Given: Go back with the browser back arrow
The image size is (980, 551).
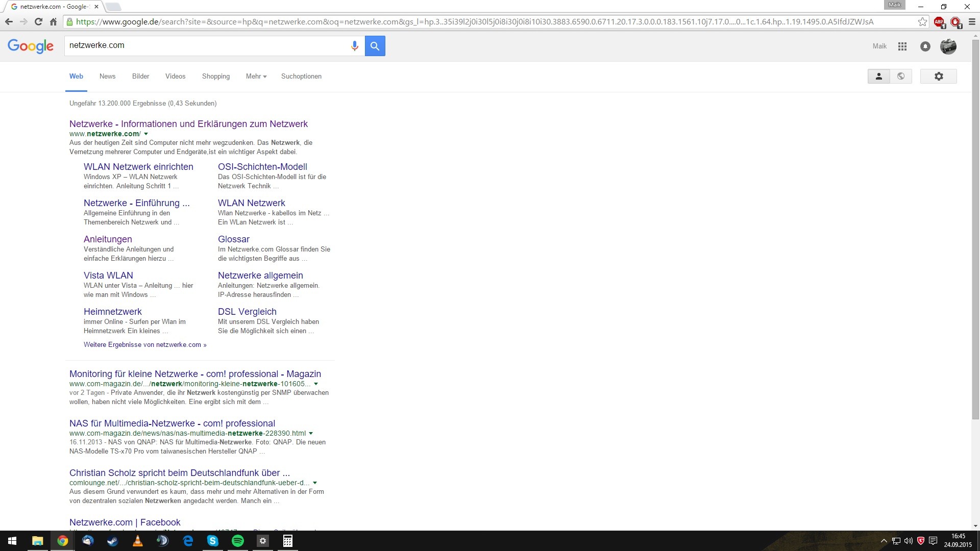Looking at the screenshot, I should click(9, 22).
